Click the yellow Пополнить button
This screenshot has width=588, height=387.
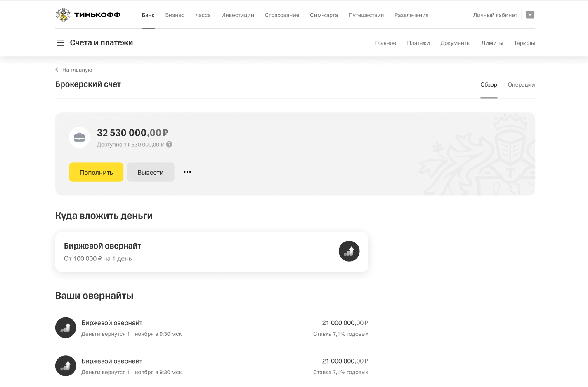coord(96,172)
